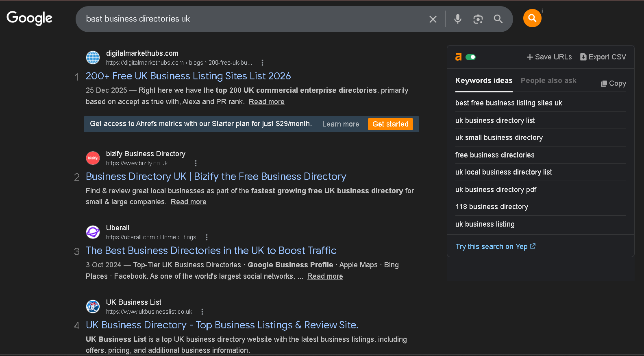Click UK Business List site name
This screenshot has height=356, width=644.
(133, 302)
